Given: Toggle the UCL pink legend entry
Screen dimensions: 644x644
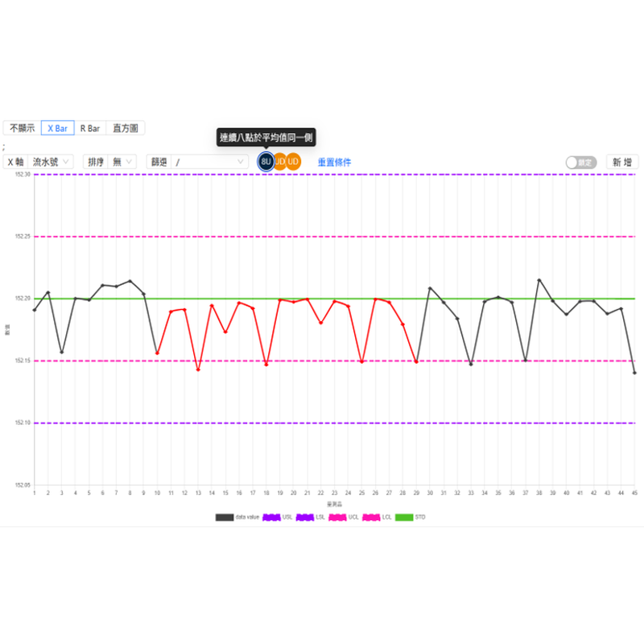Looking at the screenshot, I should pyautogui.click(x=344, y=517).
